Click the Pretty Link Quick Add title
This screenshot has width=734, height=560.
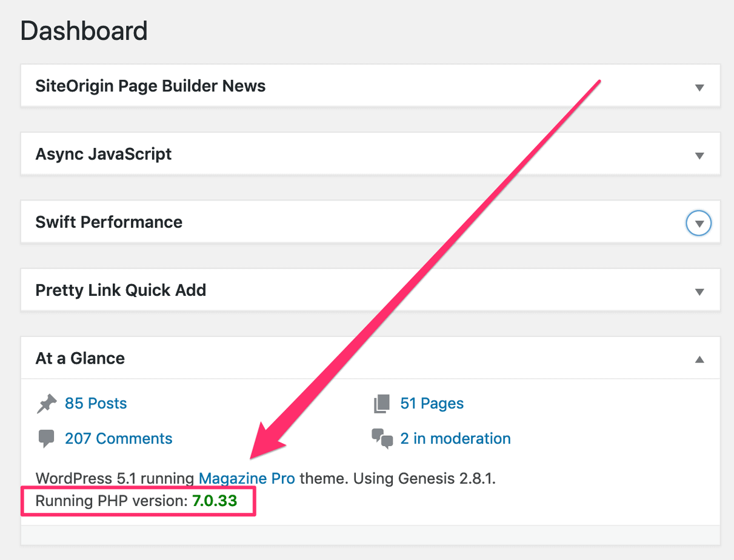click(121, 290)
